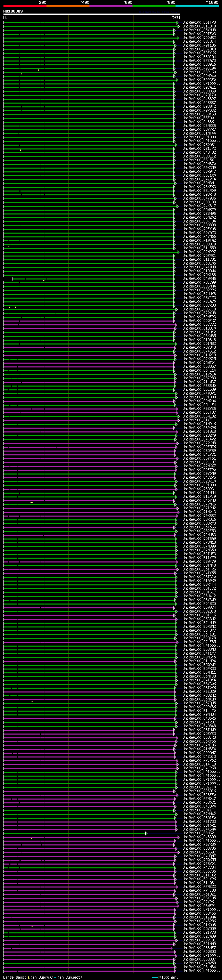Open the UniRef100_B3PJ60 hit
This screenshot has width=222, height=980.
(199, 72)
